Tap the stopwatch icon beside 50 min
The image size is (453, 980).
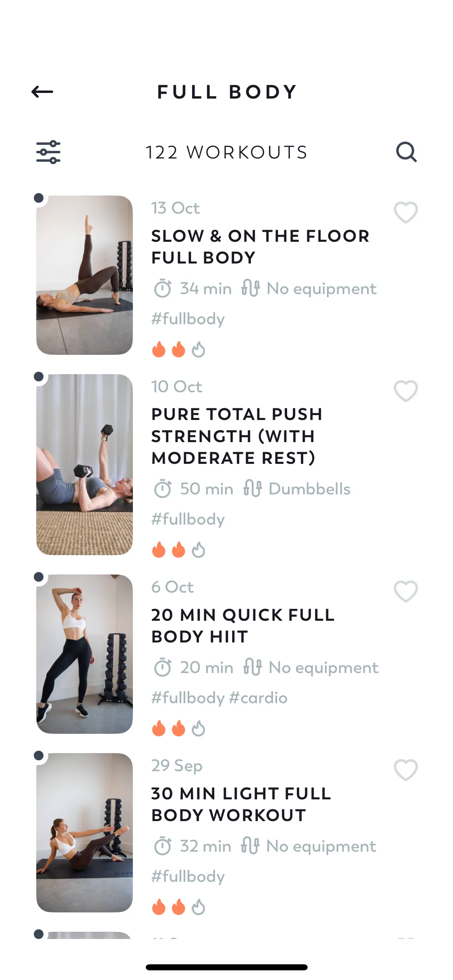tap(163, 489)
